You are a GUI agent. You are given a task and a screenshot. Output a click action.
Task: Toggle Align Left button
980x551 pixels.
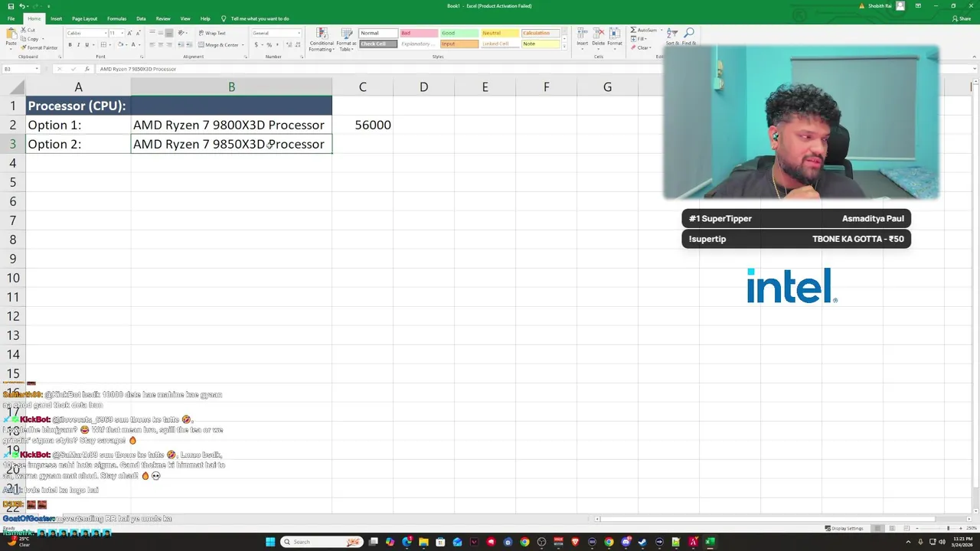(152, 44)
